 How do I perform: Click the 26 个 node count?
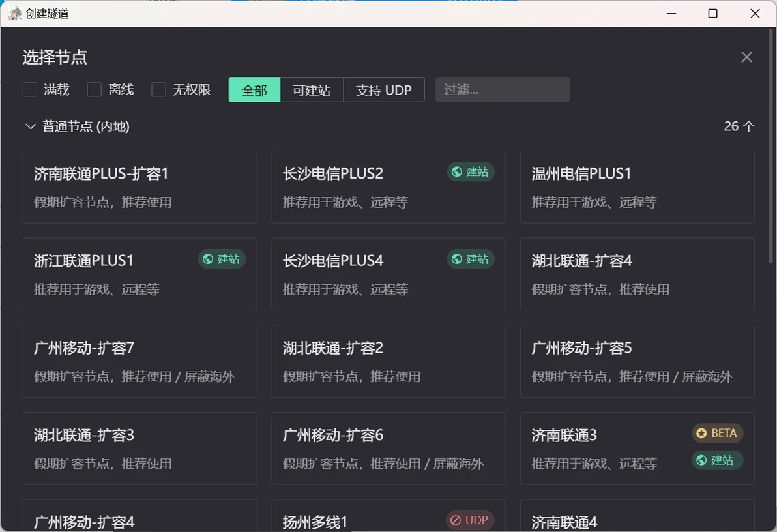[739, 126]
